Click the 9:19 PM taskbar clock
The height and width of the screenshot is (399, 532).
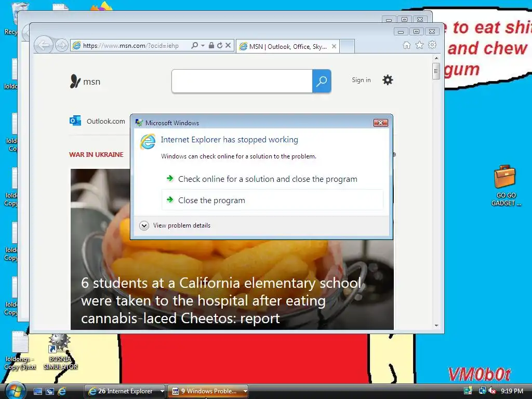point(512,391)
